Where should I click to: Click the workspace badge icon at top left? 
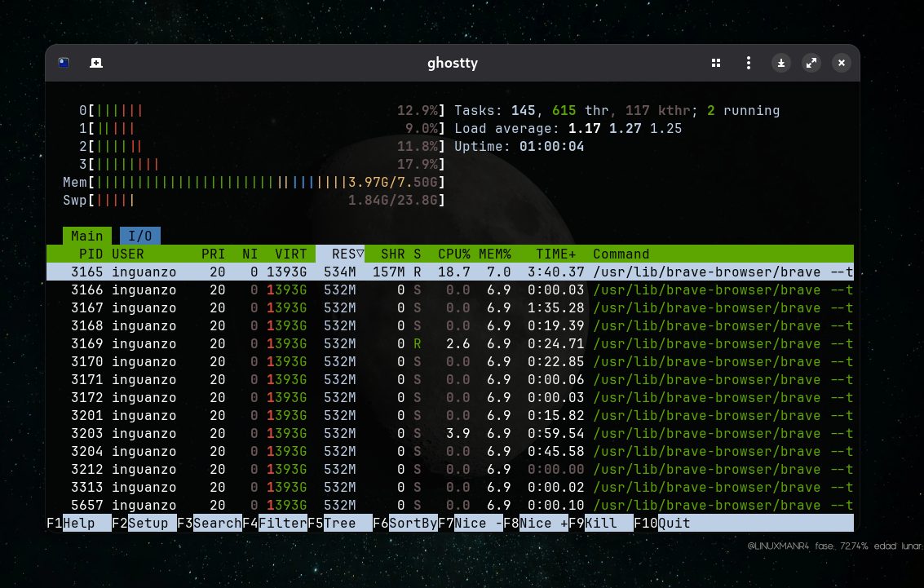click(x=63, y=63)
